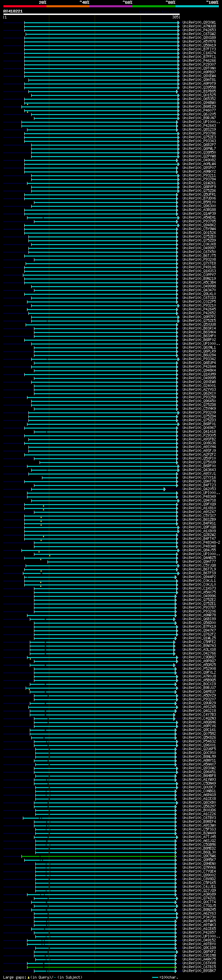Image resolution: width=222 pixels, height=980 pixels.
Task: Select the hit label UniRef100_P48349
Action: pos(199,496)
